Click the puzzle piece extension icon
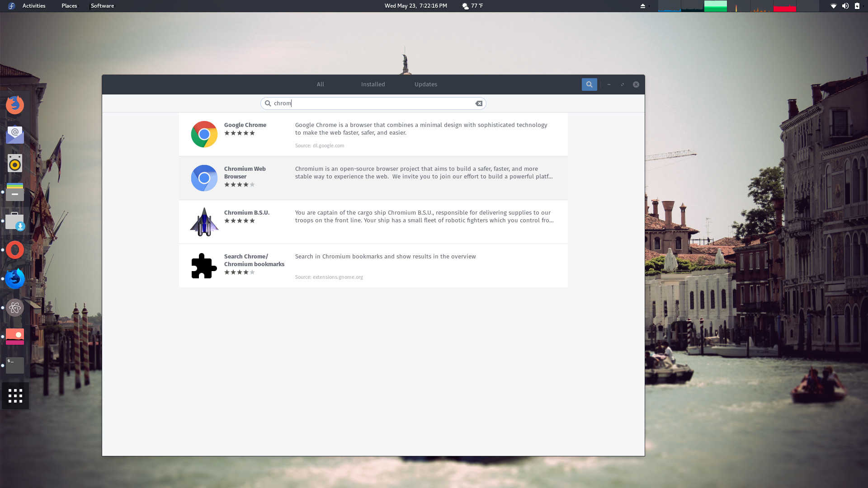868x488 pixels. click(204, 266)
